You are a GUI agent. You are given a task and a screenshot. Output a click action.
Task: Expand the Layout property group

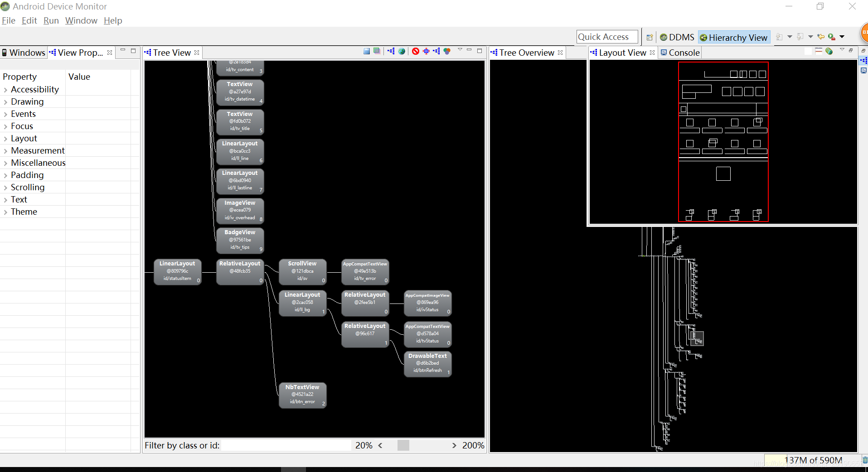[5, 139]
